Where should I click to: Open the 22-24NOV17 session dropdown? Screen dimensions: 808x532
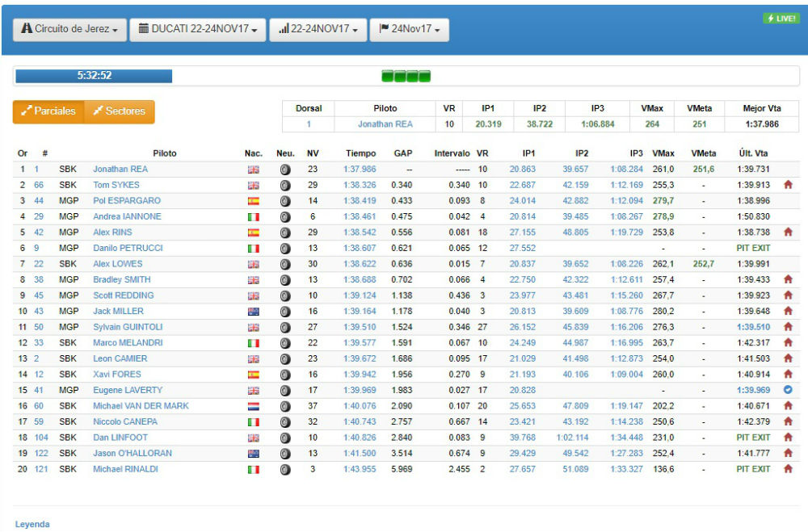pos(318,29)
